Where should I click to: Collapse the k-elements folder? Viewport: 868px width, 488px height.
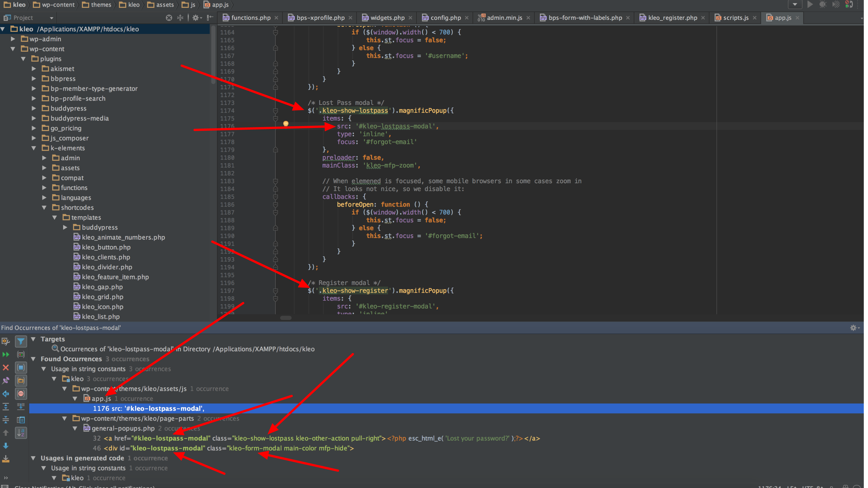coord(34,148)
